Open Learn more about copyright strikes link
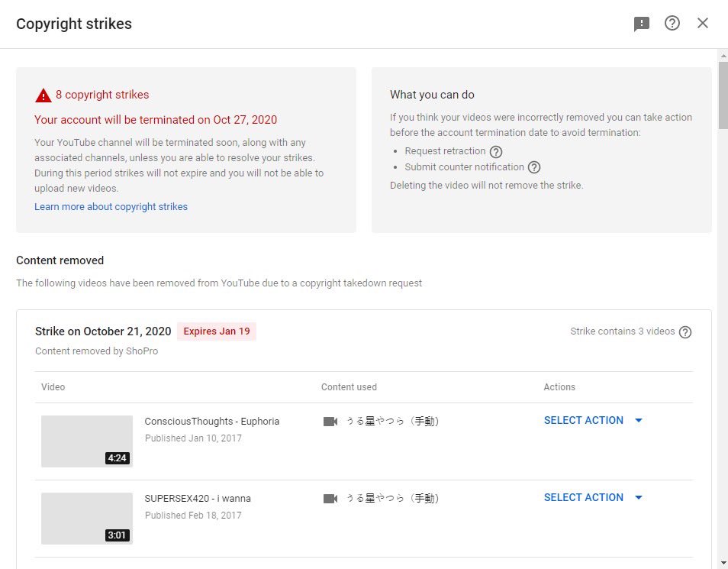 (x=111, y=206)
